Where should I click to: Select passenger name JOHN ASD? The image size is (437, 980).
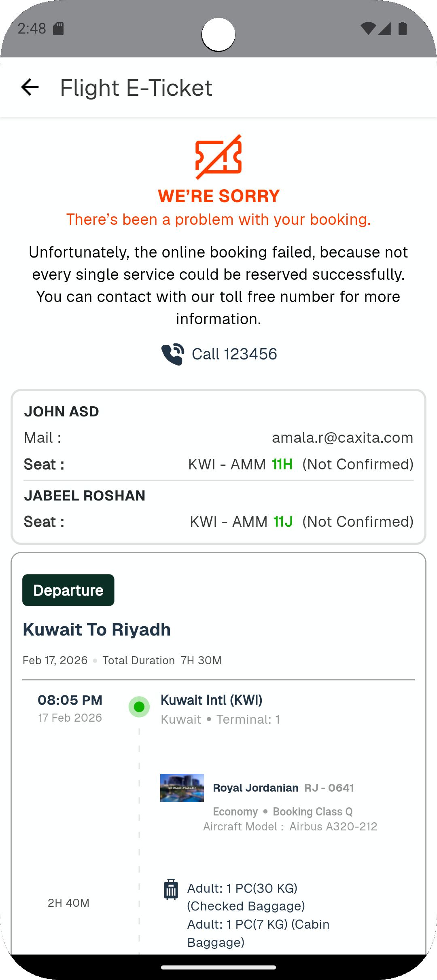62,412
